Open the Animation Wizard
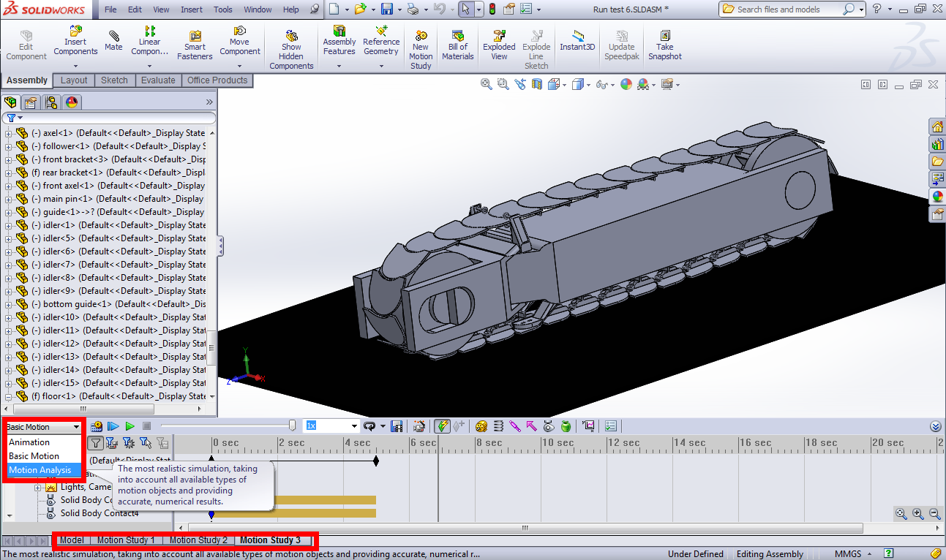This screenshot has height=560, width=946. point(419,426)
